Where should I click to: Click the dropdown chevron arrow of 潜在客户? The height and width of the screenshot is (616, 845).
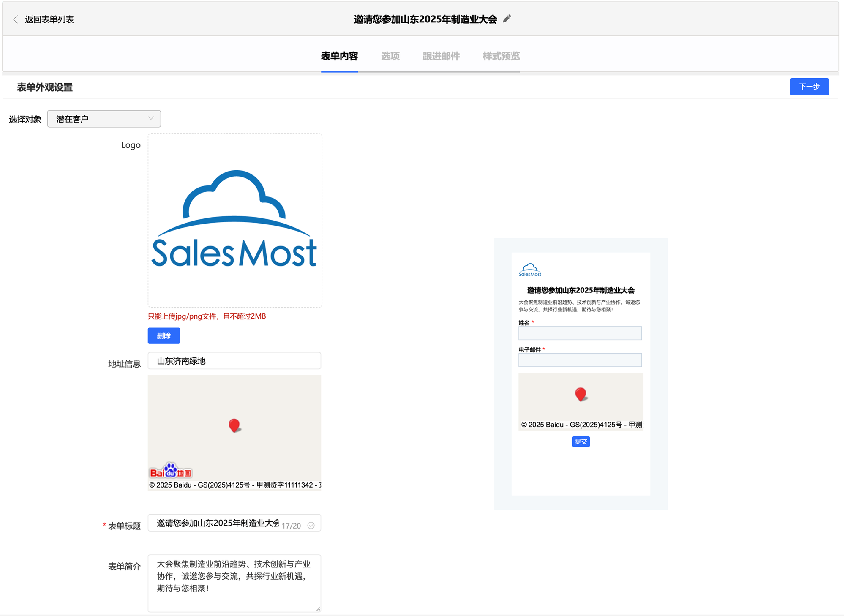point(151,118)
